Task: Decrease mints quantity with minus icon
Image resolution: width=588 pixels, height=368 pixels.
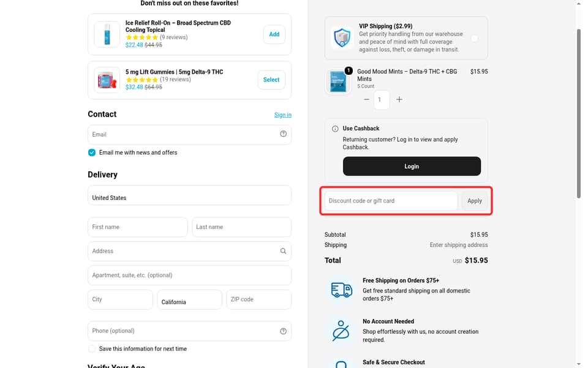Action: click(x=366, y=99)
